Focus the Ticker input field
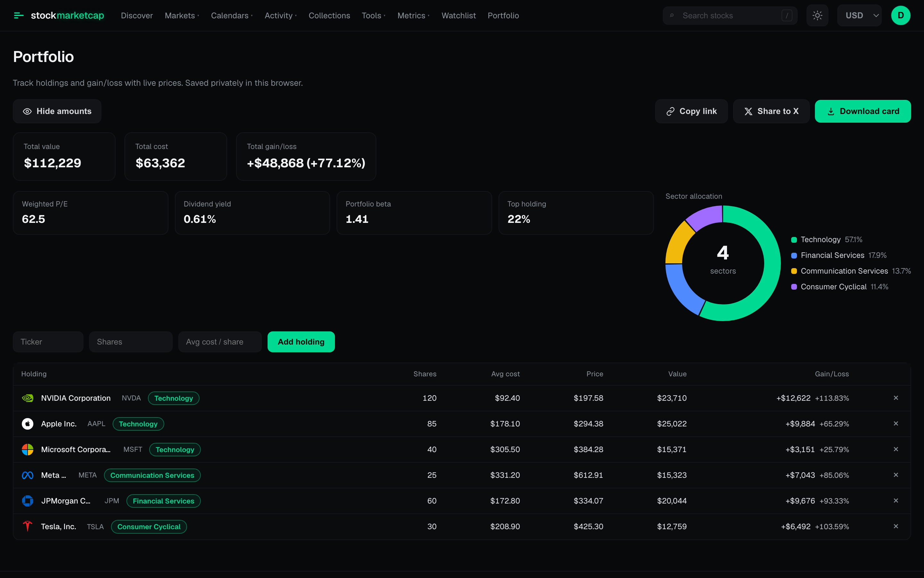 (x=48, y=342)
